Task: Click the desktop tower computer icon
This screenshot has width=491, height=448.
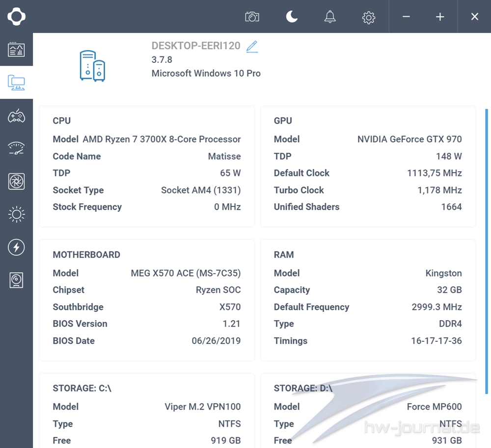Action: [x=92, y=66]
